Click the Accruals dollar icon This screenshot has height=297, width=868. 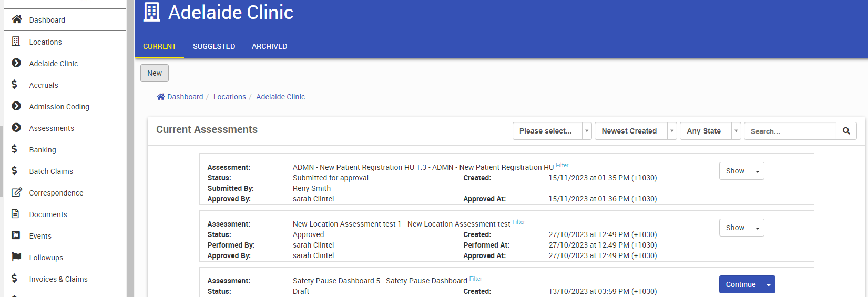tap(15, 85)
